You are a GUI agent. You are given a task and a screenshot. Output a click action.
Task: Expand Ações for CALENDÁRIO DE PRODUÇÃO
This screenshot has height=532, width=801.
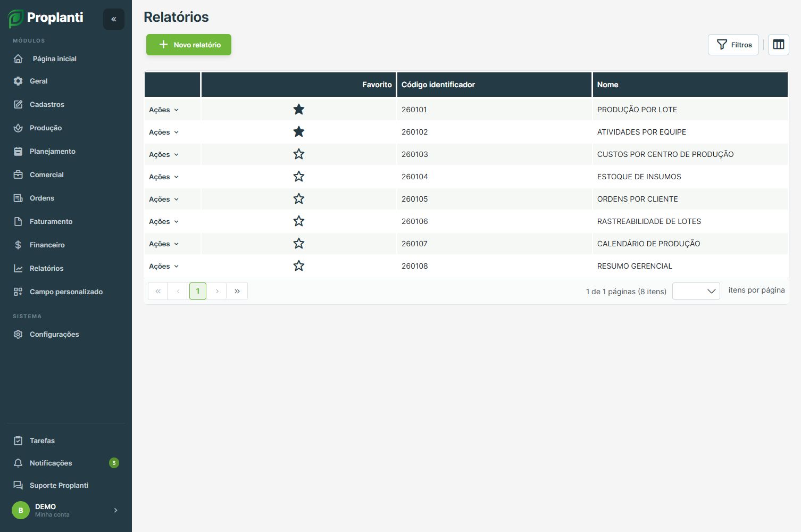164,244
